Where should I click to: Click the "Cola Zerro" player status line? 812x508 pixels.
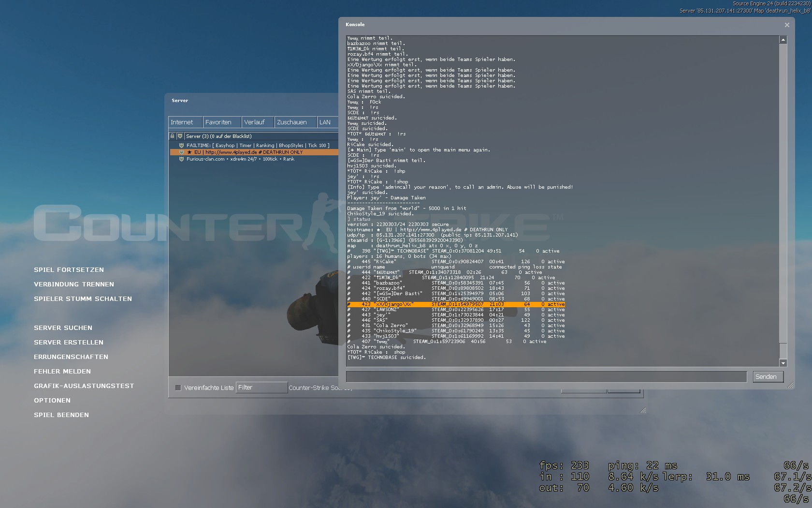pos(456,326)
